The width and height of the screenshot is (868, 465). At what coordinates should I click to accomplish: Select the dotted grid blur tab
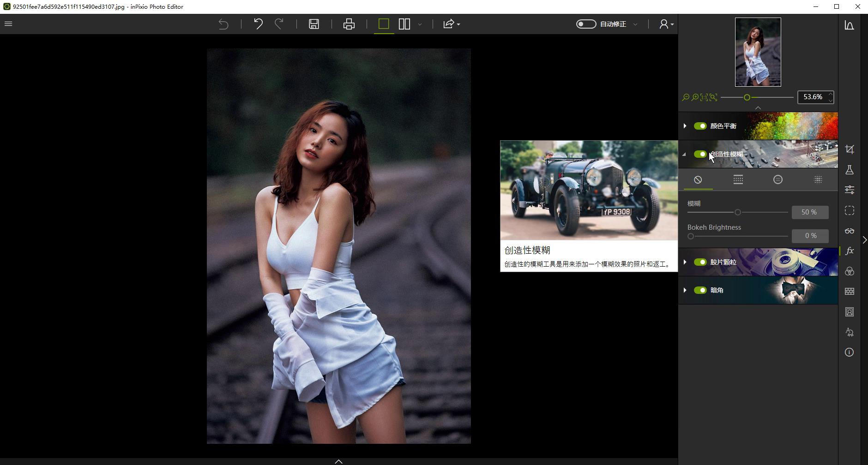click(818, 180)
